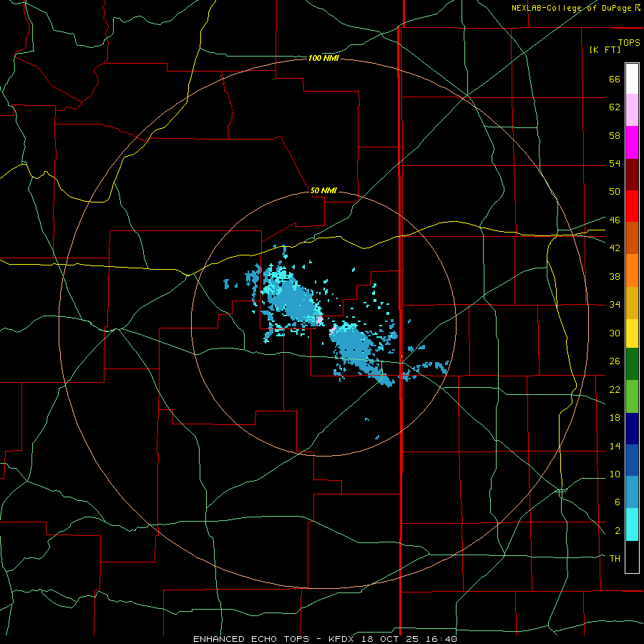Click the black TH threshold swatch
The width and height of the screenshot is (644, 644).
632,557
